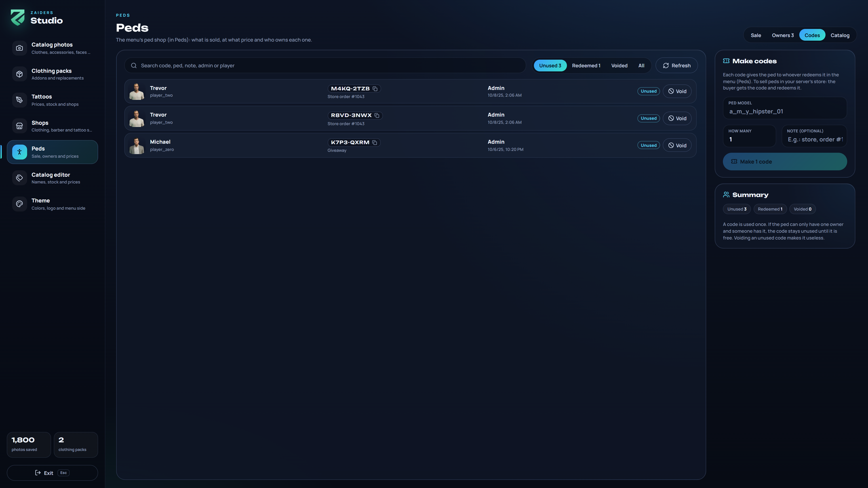Filter codes by Unused 3
The height and width of the screenshot is (488, 868).
click(x=550, y=65)
